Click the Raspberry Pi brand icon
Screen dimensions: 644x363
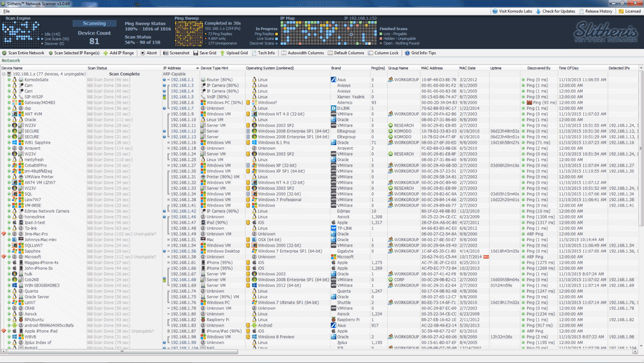click(333, 320)
